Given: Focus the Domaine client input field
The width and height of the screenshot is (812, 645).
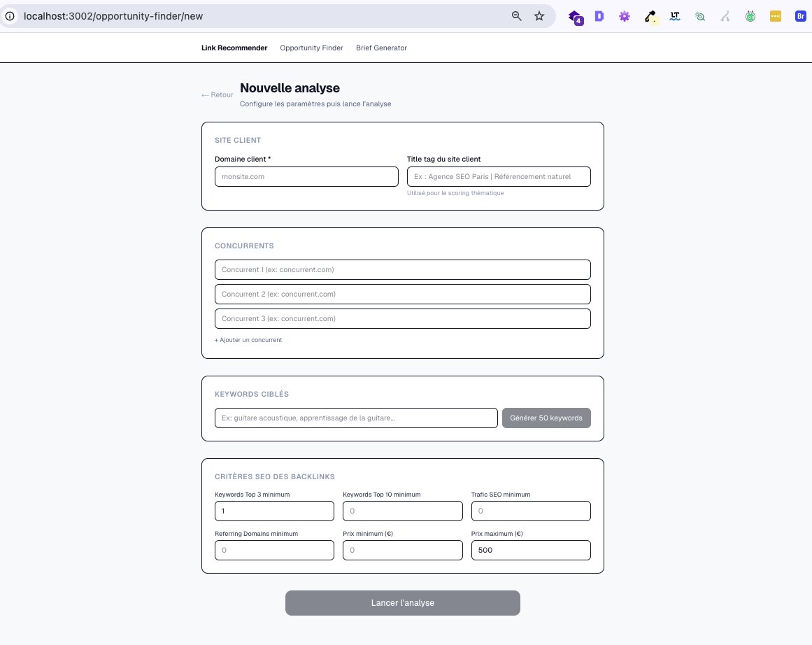Looking at the screenshot, I should click(306, 177).
